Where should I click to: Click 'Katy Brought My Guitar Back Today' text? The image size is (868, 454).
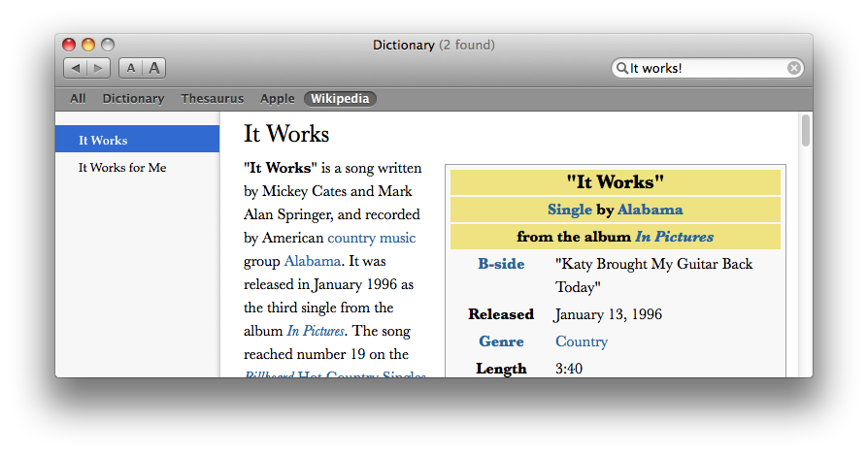[x=653, y=276]
